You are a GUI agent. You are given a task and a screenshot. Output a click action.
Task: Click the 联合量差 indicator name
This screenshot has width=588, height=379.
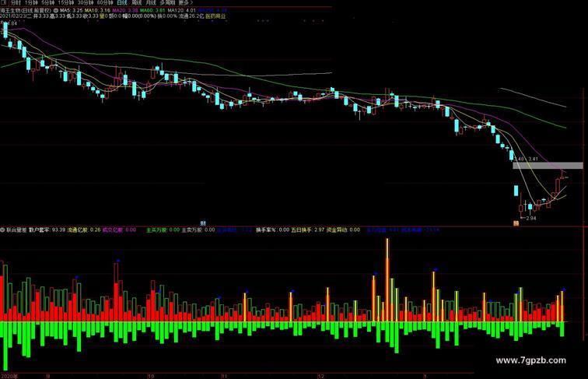point(16,230)
